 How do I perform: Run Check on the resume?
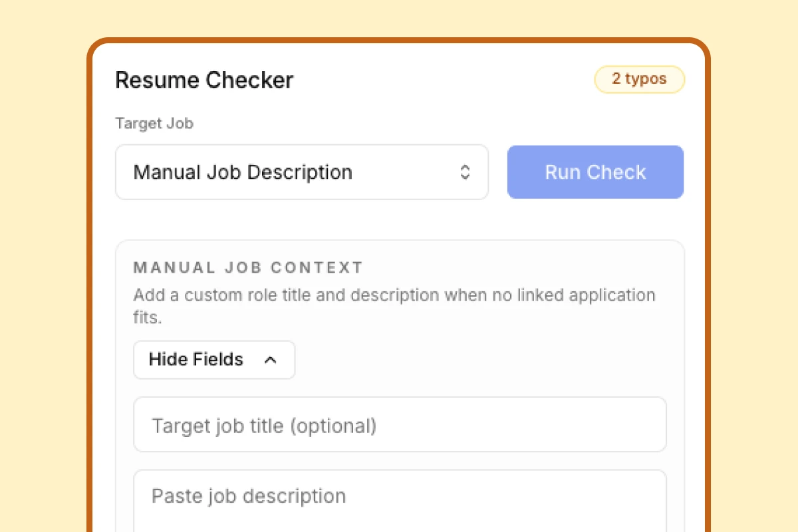click(x=595, y=172)
